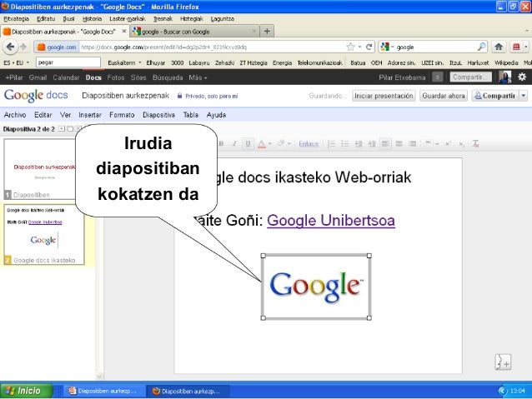The image size is (532, 399).
Task: Increase the paragraph indent
Action: (372, 144)
